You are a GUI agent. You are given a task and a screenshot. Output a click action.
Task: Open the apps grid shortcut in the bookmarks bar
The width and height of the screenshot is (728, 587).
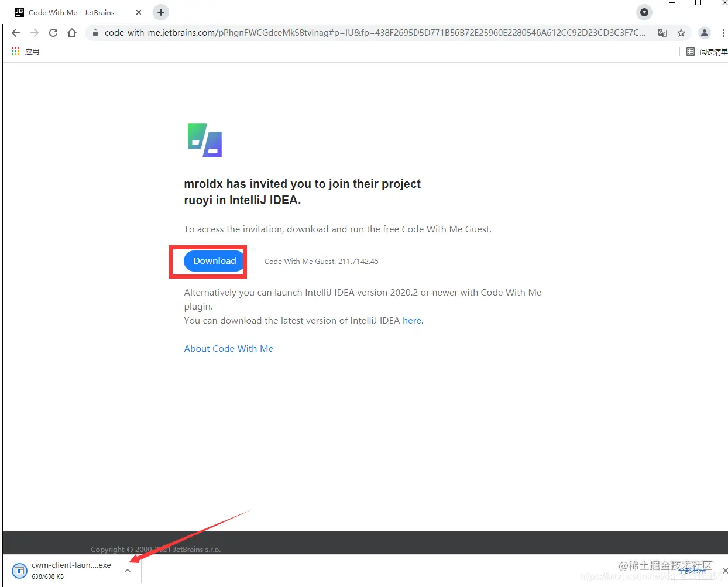(25, 52)
